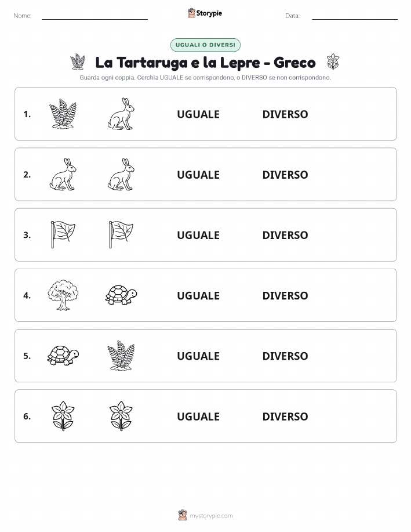
Task: Click the turtle picture in row 4
Action: tap(121, 295)
